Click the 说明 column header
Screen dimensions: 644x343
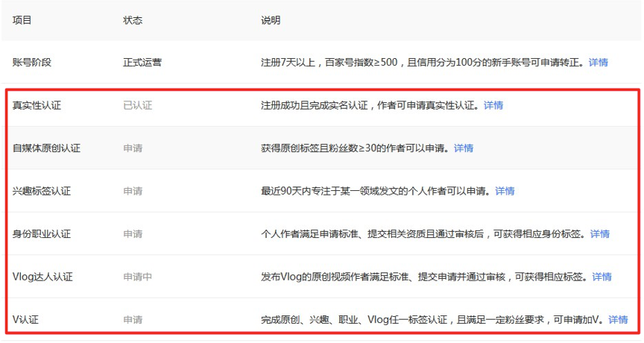[x=271, y=20]
